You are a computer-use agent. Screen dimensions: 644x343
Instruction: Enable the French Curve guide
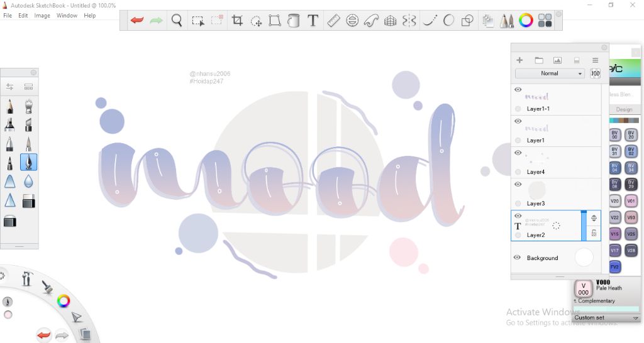[371, 20]
